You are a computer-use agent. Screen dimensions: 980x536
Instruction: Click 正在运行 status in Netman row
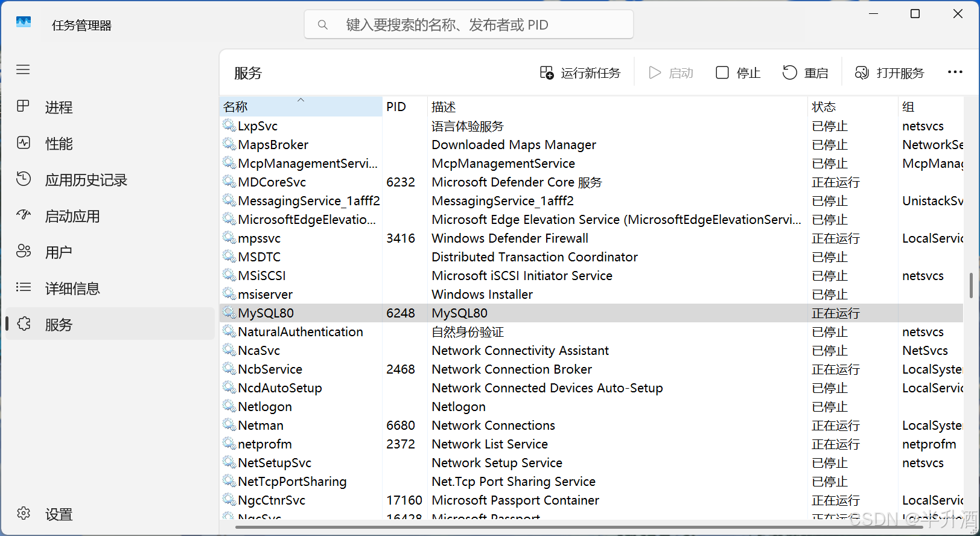836,426
